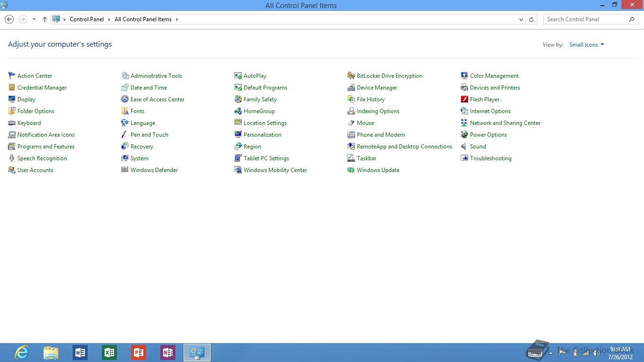Click the Fonts folder icon

tap(125, 111)
